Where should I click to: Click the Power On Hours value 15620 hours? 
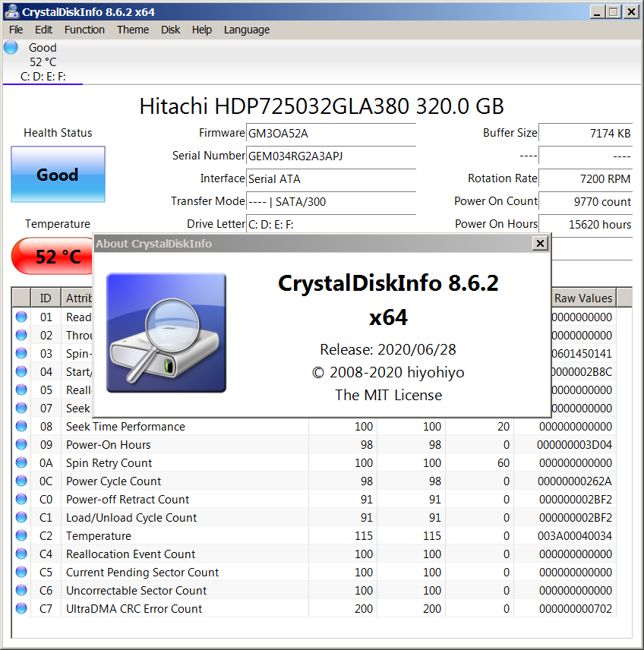586,225
